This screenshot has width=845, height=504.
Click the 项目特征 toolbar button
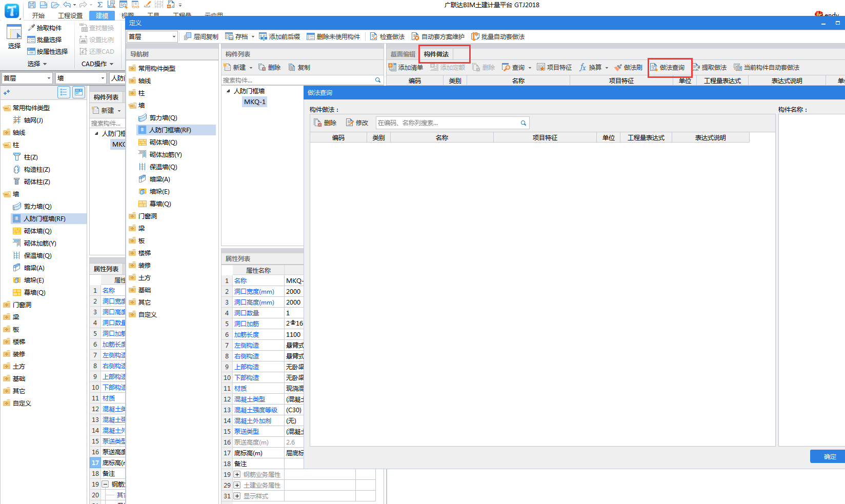(x=554, y=67)
